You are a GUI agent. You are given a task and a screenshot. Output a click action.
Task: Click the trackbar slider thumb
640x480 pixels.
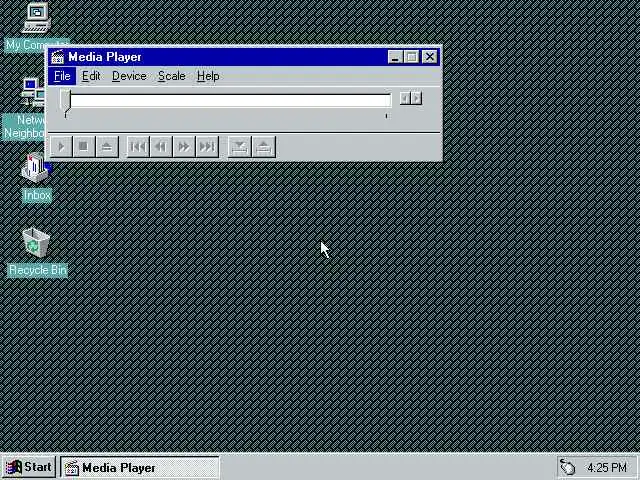[66, 102]
